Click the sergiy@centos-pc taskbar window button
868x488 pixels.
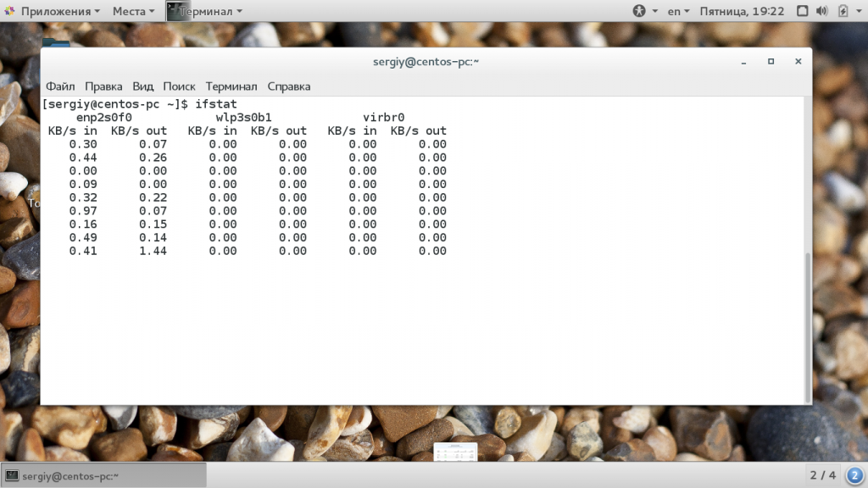pyautogui.click(x=103, y=475)
